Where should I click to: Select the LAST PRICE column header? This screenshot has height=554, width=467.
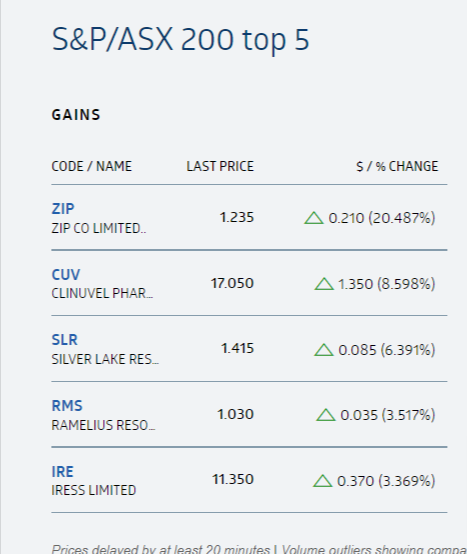[220, 166]
